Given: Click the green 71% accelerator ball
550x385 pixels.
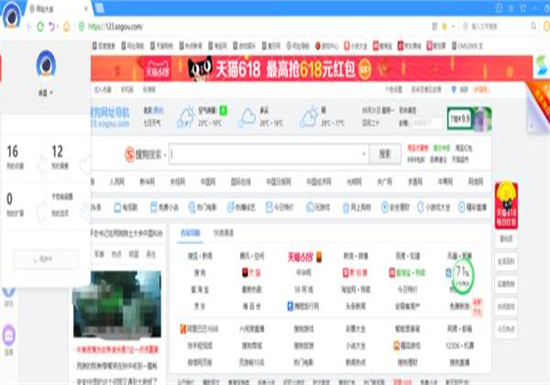Looking at the screenshot, I should click(x=463, y=276).
